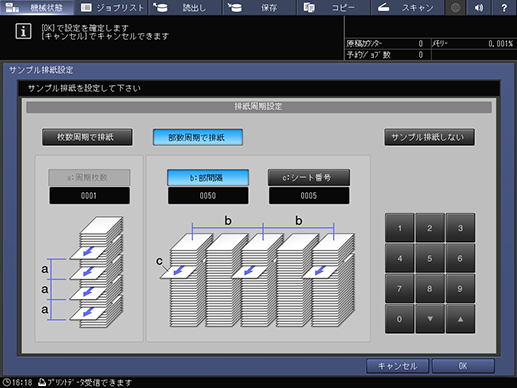Select 部数周期で排紙 mode

pos(198,137)
